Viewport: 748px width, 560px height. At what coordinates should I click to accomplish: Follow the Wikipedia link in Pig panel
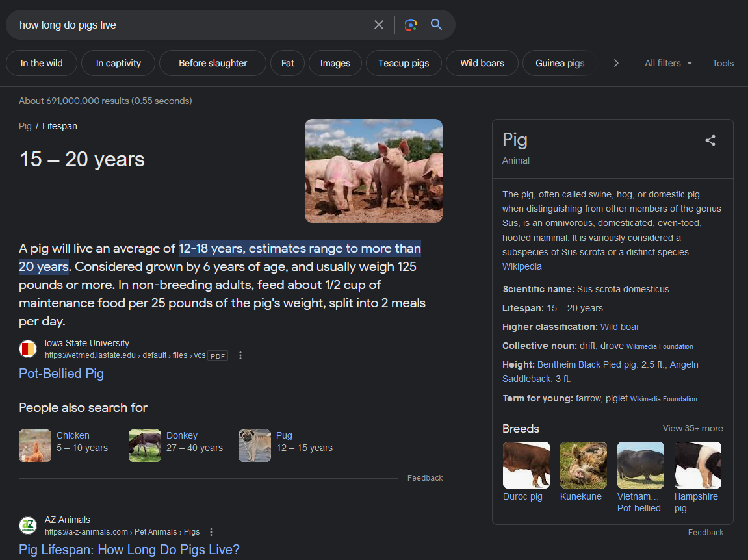[x=522, y=266]
